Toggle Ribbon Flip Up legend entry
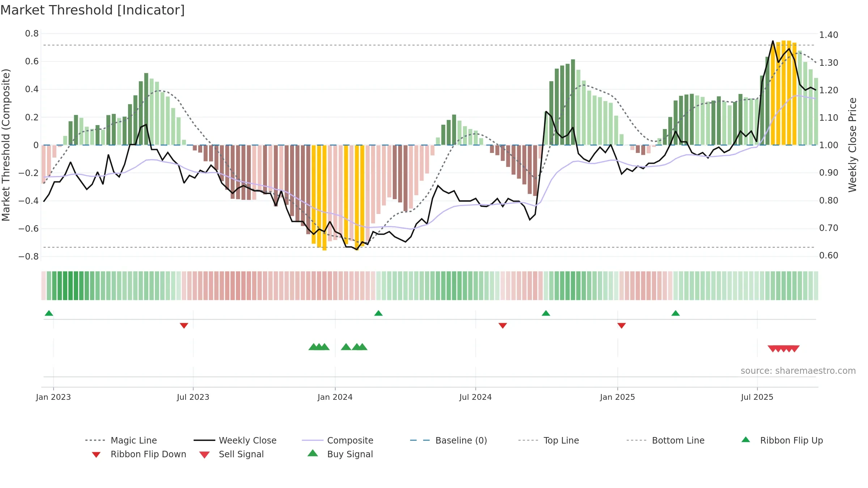868x488 pixels. [x=782, y=440]
